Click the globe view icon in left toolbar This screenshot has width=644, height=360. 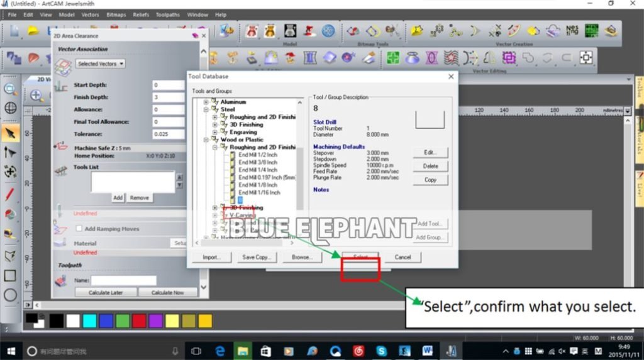pyautogui.click(x=10, y=108)
